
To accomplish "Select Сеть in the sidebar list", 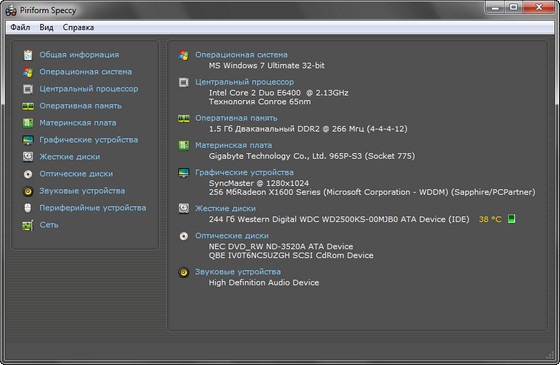I will click(49, 225).
